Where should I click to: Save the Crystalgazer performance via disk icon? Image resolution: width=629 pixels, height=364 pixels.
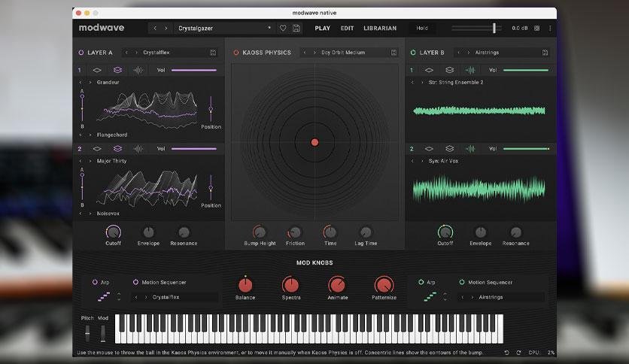[296, 28]
